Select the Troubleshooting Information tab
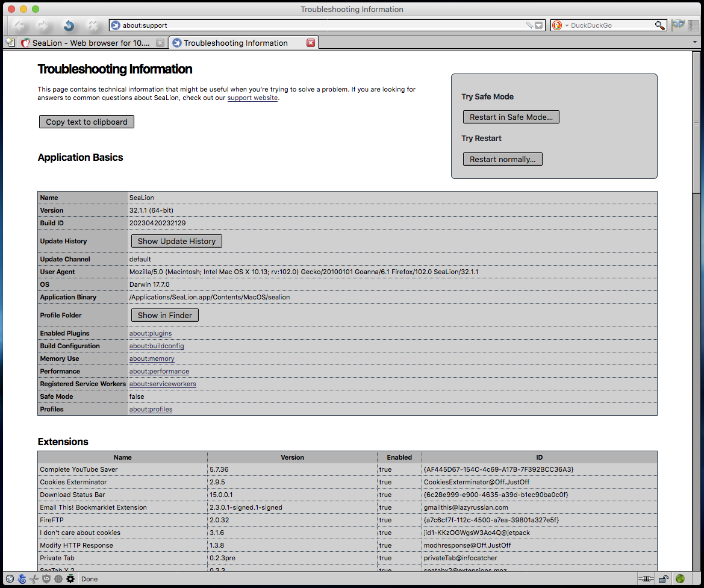704x588 pixels. [x=245, y=43]
